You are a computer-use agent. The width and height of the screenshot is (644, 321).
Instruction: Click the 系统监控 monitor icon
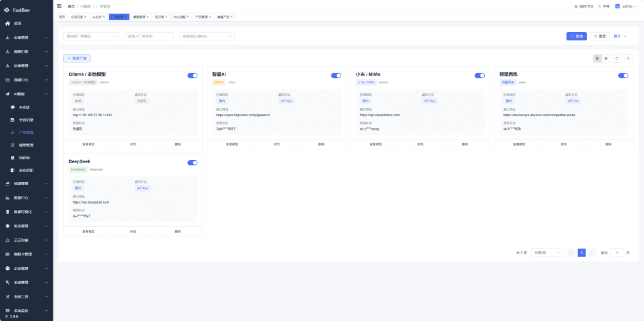click(7, 311)
